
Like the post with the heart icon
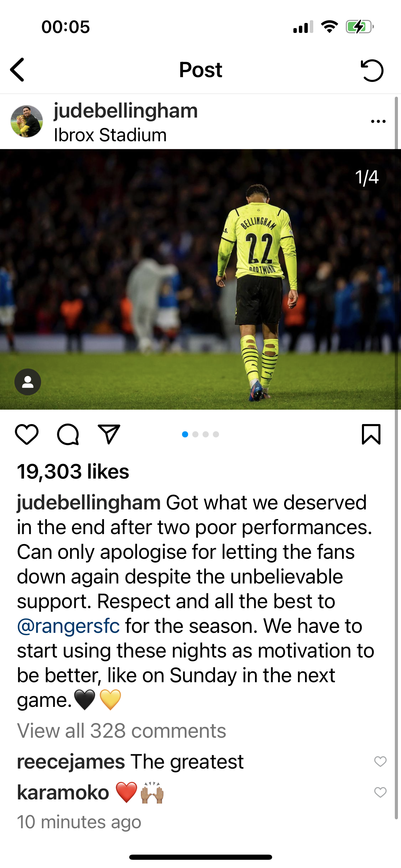coord(27,434)
